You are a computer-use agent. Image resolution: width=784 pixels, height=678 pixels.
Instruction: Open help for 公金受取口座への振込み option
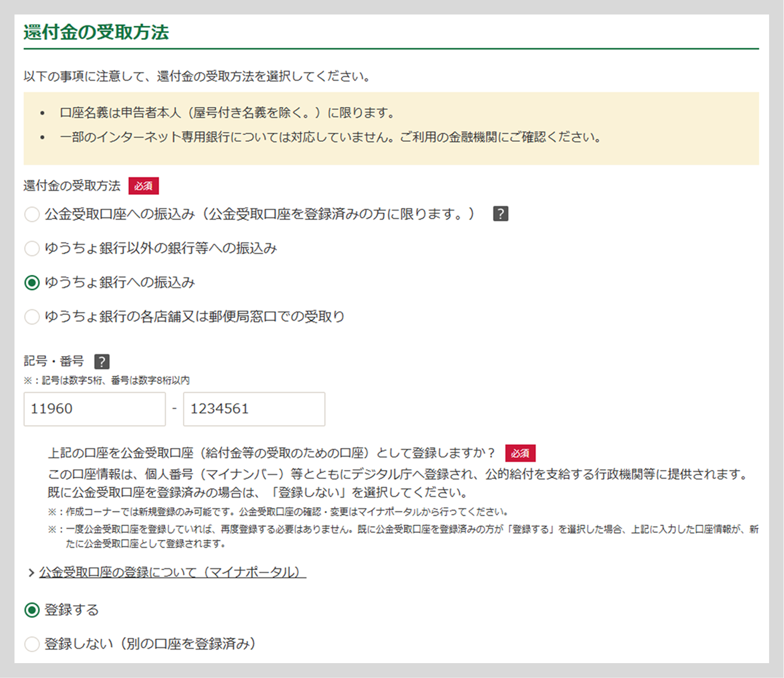tap(500, 213)
